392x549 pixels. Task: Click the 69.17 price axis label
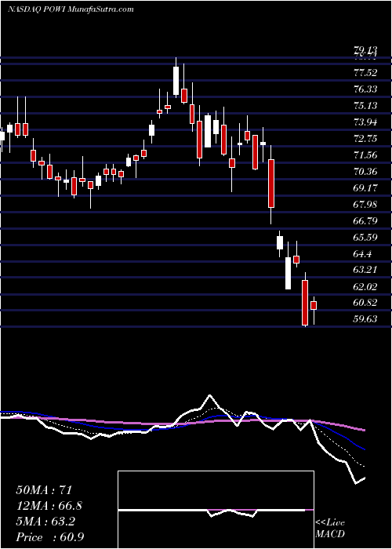click(365, 188)
